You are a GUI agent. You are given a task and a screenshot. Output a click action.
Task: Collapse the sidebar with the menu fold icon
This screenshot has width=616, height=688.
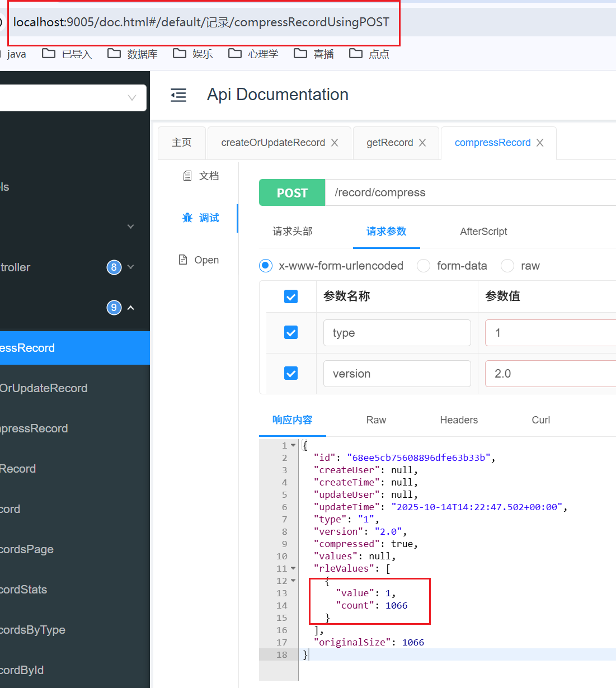click(178, 95)
